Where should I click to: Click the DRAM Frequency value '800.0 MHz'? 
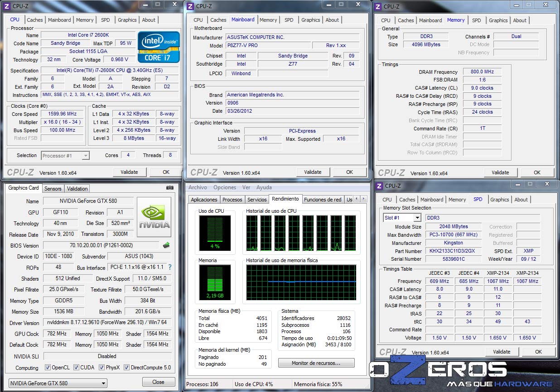482,72
